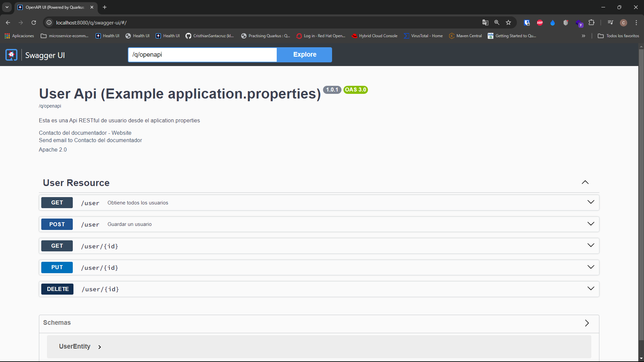Open the Aplicaciones bookmarks menu
This screenshot has width=644, height=362.
coord(19,36)
